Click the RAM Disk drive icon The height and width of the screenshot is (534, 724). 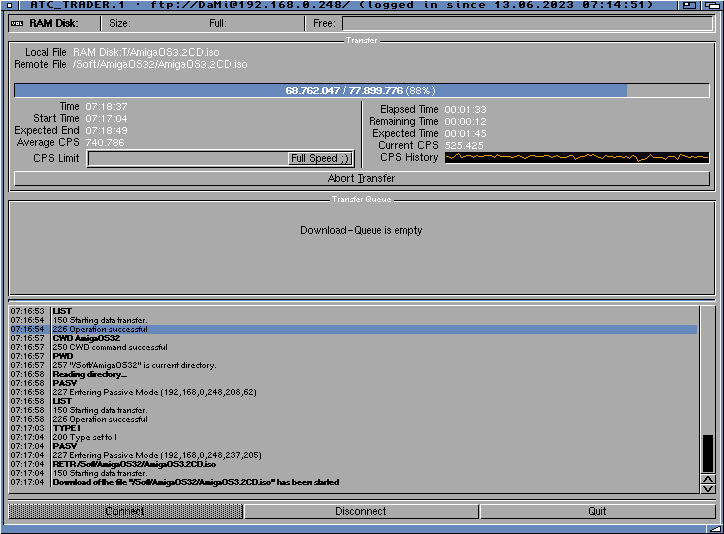point(16,23)
